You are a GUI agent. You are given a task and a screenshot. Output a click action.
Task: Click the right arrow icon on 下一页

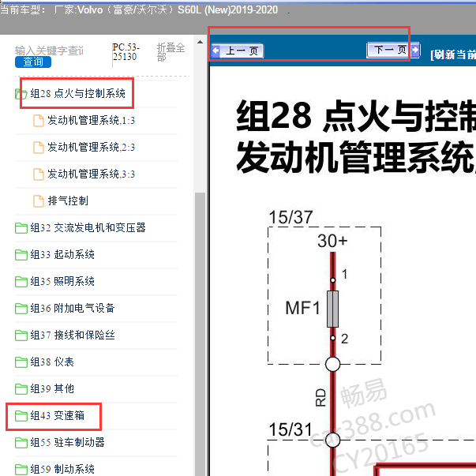click(415, 50)
